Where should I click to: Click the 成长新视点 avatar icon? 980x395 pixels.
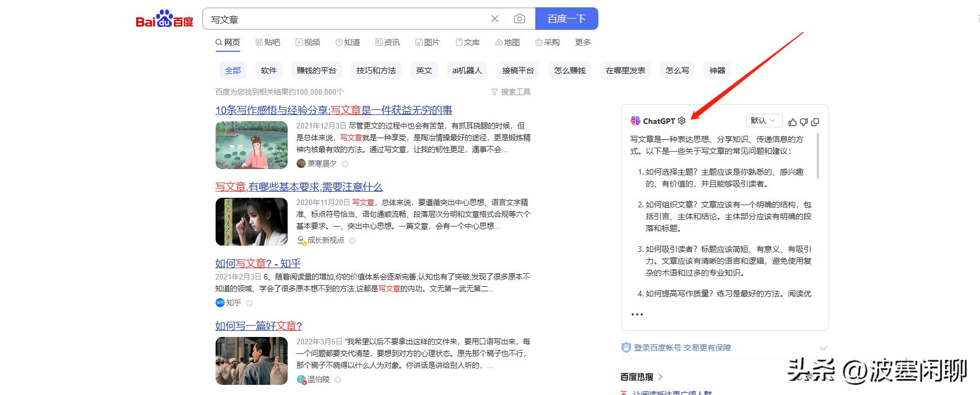click(301, 240)
